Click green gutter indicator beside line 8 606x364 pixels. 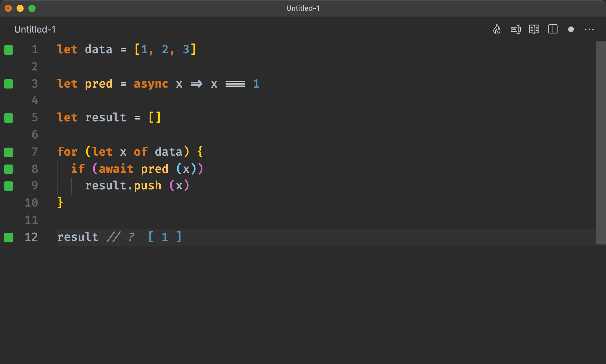[9, 169]
